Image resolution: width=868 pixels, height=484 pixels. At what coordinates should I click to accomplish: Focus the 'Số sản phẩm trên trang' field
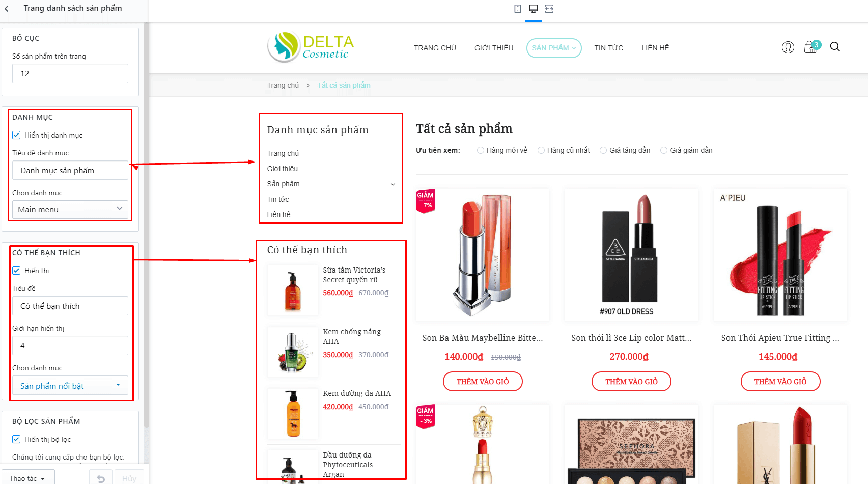coord(70,73)
